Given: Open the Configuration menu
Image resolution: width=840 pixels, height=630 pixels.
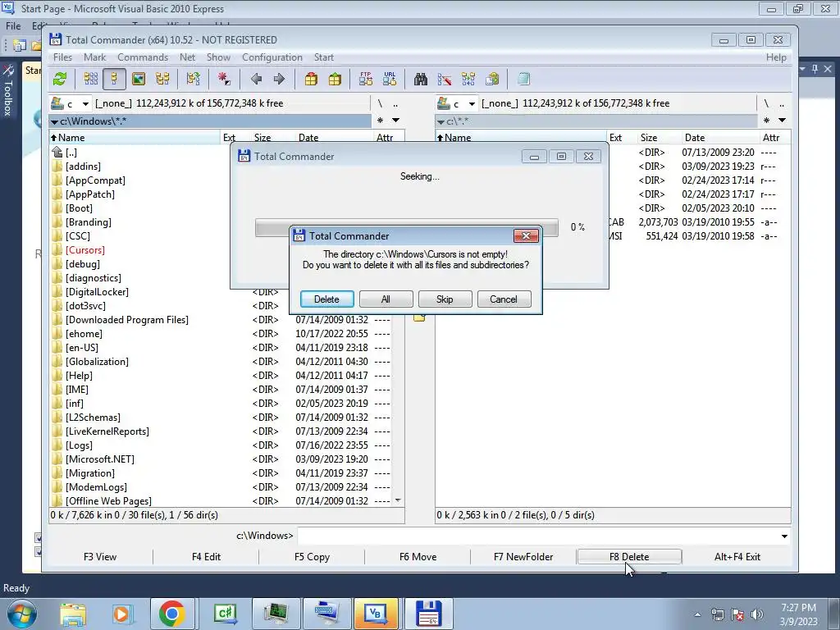Looking at the screenshot, I should [x=272, y=57].
